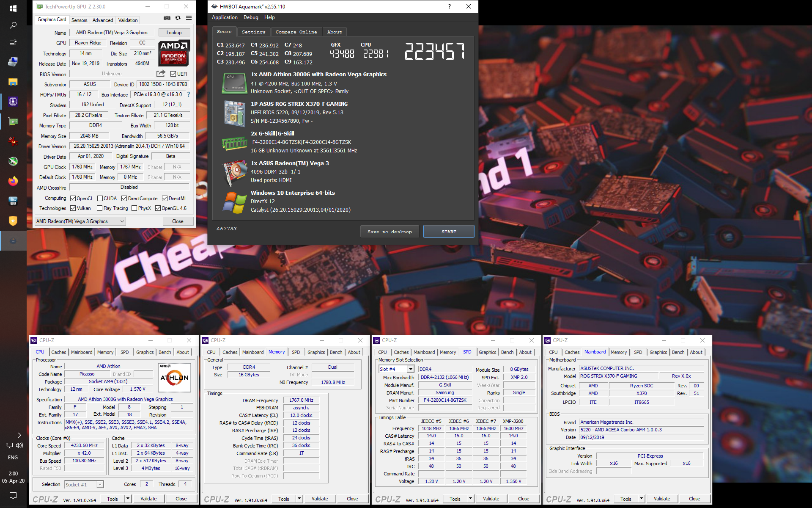Open Aquamark Compare Online tab
This screenshot has width=812, height=508.
click(x=296, y=32)
